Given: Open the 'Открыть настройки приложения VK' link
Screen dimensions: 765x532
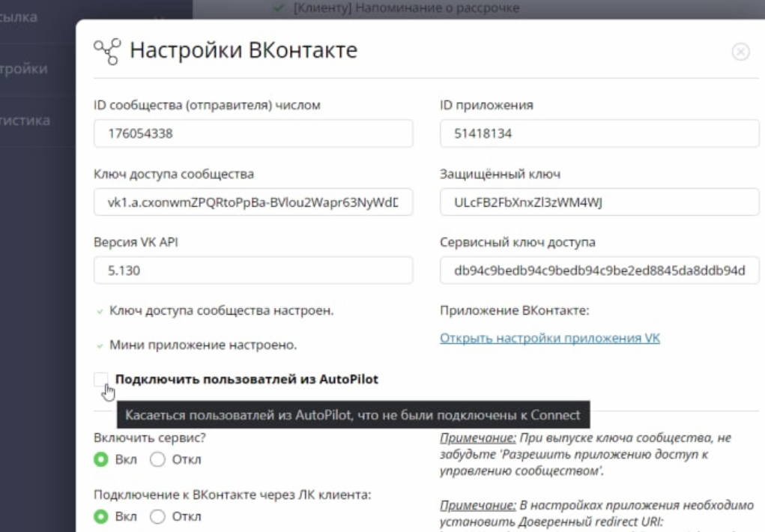Looking at the screenshot, I should pos(550,338).
